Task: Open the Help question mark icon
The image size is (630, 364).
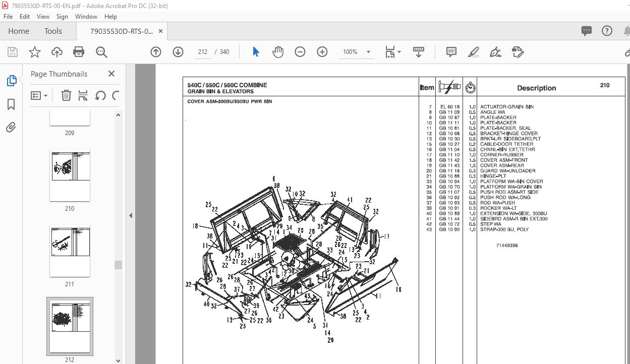Action: click(607, 31)
